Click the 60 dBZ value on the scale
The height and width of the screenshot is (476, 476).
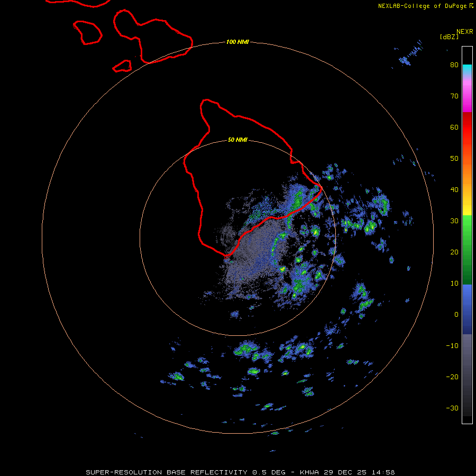(454, 127)
